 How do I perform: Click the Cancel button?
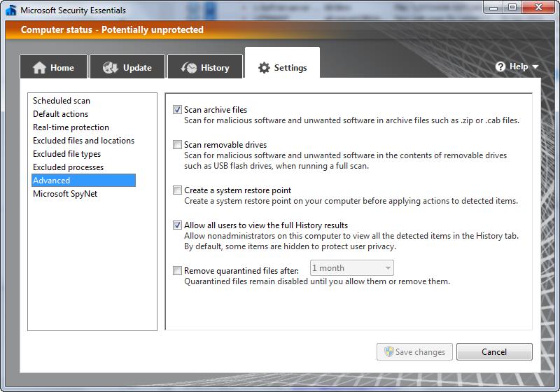click(494, 351)
